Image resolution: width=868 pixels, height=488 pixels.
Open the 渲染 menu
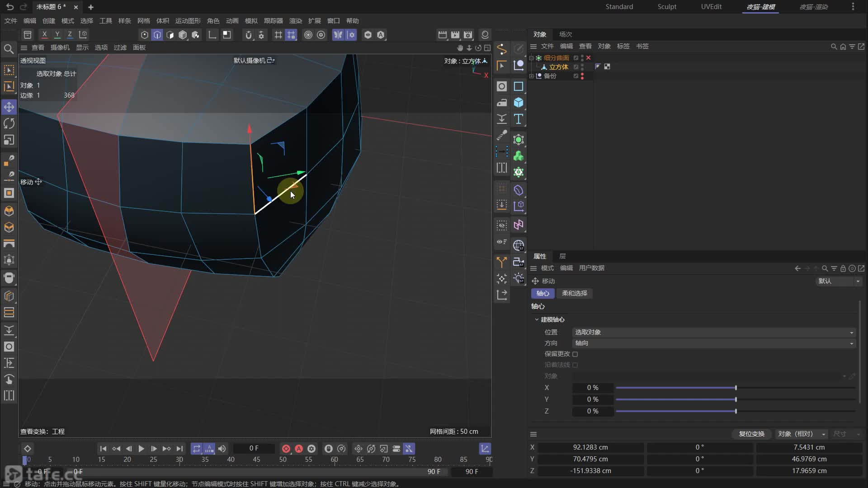coord(295,21)
